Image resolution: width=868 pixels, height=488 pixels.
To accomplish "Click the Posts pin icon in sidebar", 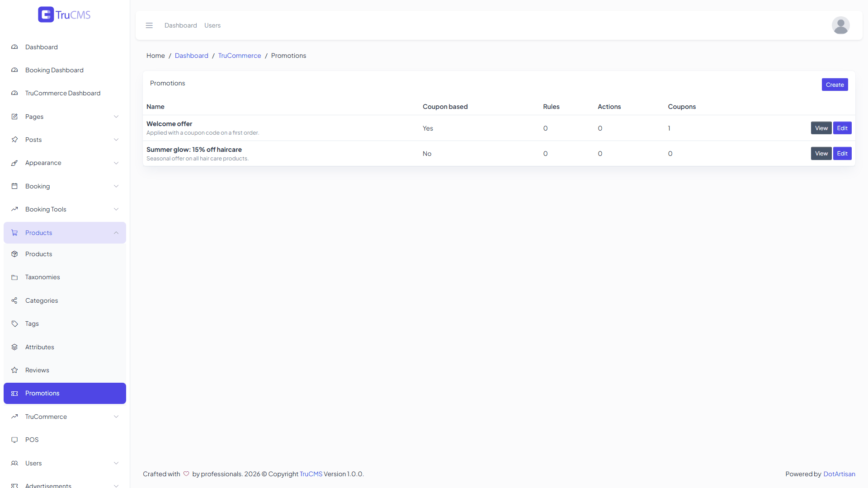I will (14, 140).
